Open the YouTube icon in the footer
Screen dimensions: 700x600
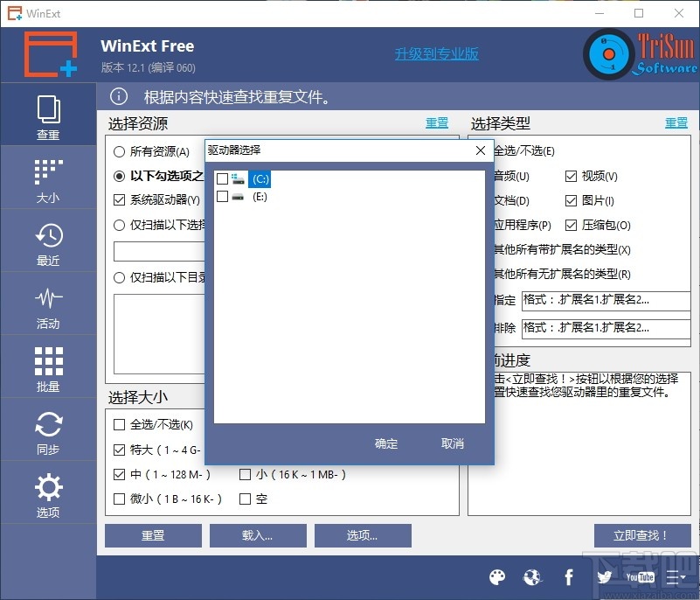[x=640, y=577]
